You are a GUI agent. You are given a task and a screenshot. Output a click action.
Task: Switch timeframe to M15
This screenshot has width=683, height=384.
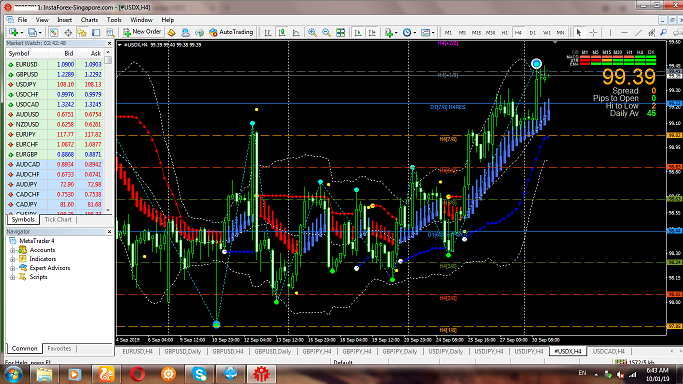[x=476, y=33]
